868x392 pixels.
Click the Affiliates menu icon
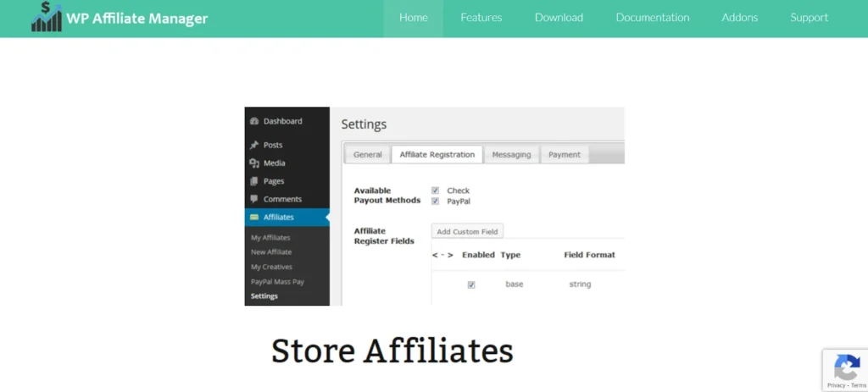254,218
